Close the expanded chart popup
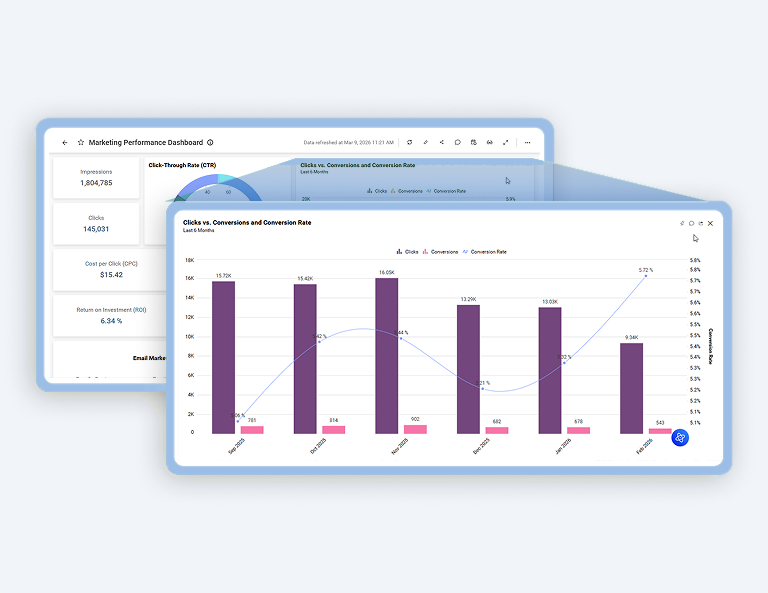768x593 pixels. [x=710, y=223]
